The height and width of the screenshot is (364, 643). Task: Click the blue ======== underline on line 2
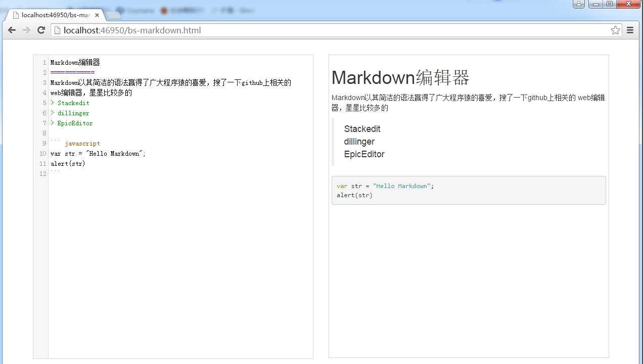(72, 73)
